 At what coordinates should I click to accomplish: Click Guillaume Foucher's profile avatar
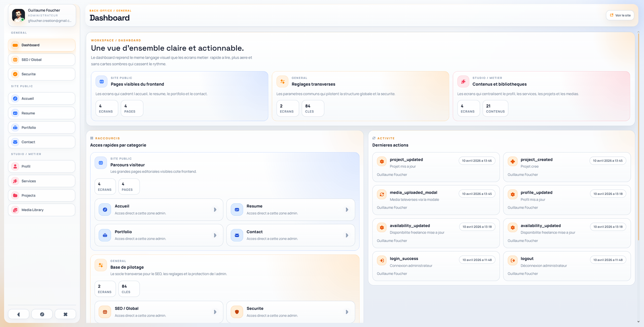(x=19, y=15)
